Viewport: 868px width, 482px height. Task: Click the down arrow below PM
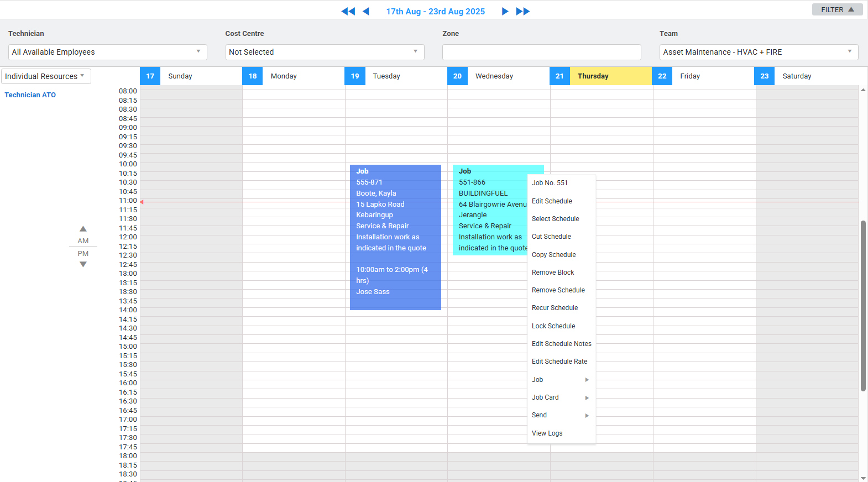[83, 265]
